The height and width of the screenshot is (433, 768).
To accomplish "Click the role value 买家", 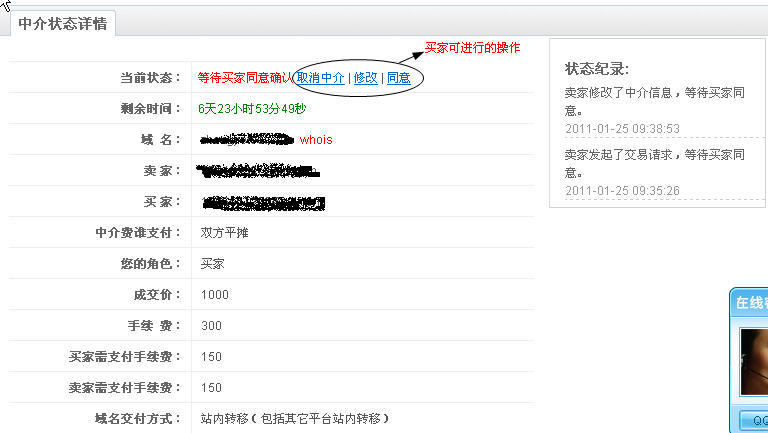I will (212, 264).
